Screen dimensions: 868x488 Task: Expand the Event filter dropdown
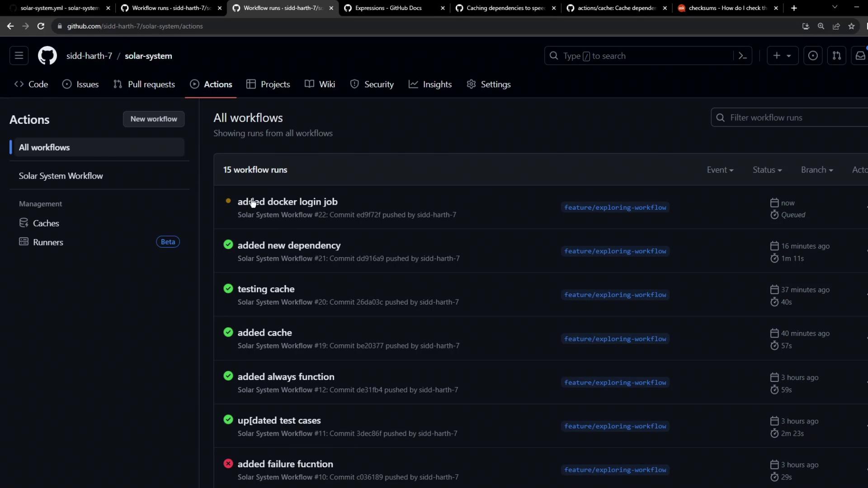[x=720, y=170]
